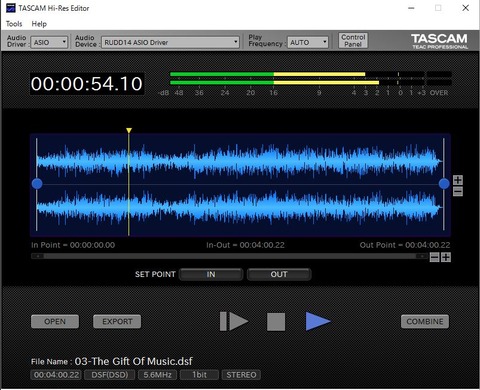The image size is (480, 390).
Task: Click the COMBINE button
Action: (425, 322)
